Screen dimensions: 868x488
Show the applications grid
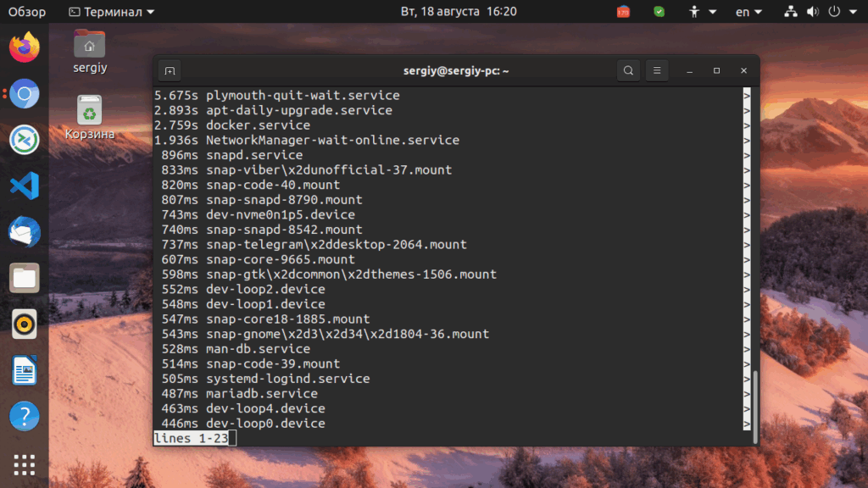(25, 465)
